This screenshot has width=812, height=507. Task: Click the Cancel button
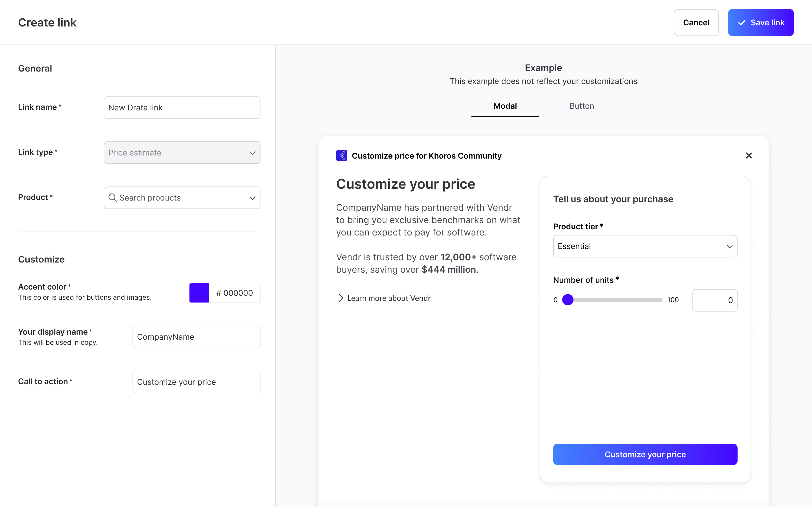[x=696, y=23]
